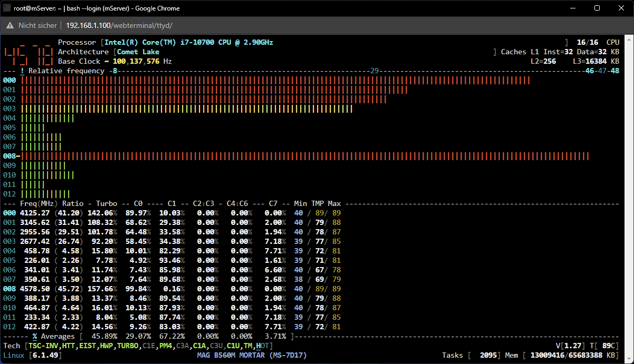
Task: Click the C1U tech flag
Action: pyautogui.click(x=233, y=346)
